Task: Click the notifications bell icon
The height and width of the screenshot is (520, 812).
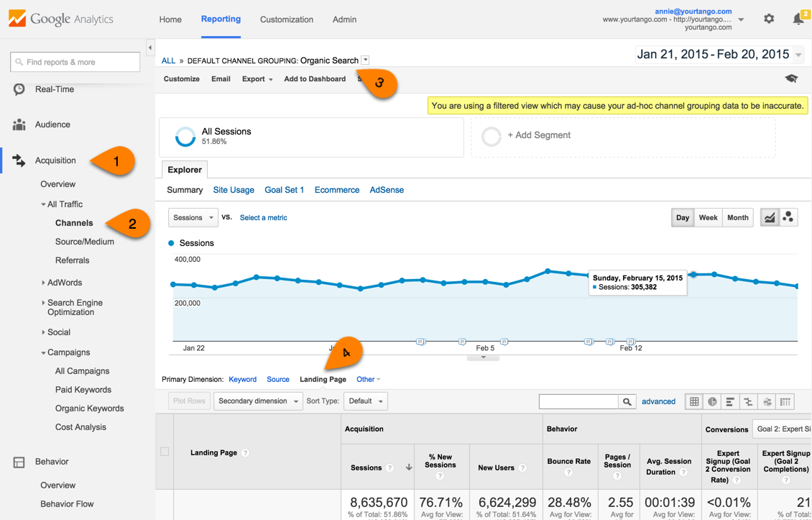Action: [798, 19]
